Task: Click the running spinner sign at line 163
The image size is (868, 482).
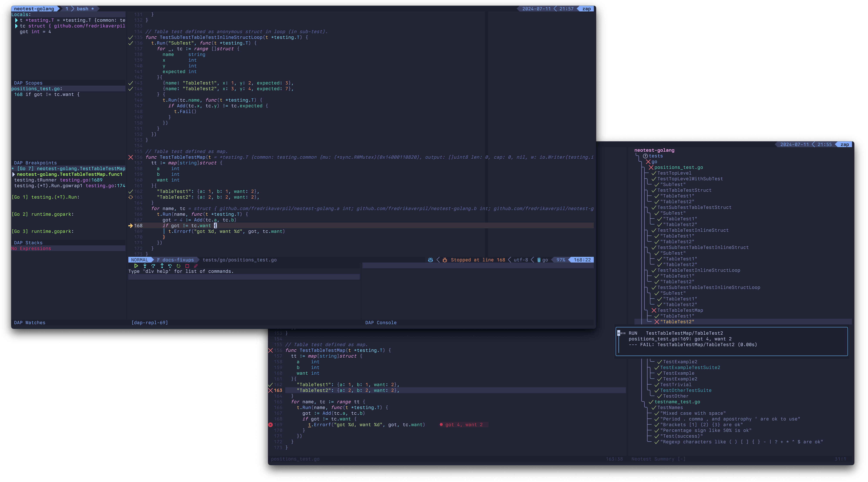Action: coord(131,197)
